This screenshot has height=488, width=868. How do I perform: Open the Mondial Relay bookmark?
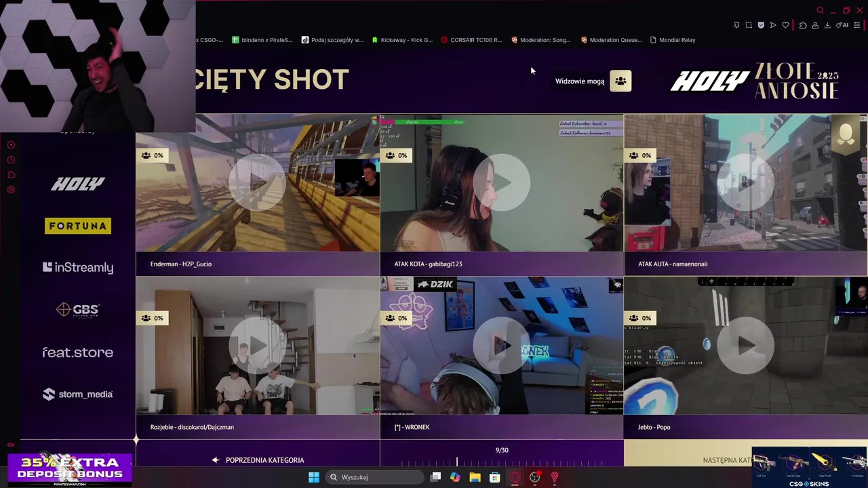[x=673, y=40]
